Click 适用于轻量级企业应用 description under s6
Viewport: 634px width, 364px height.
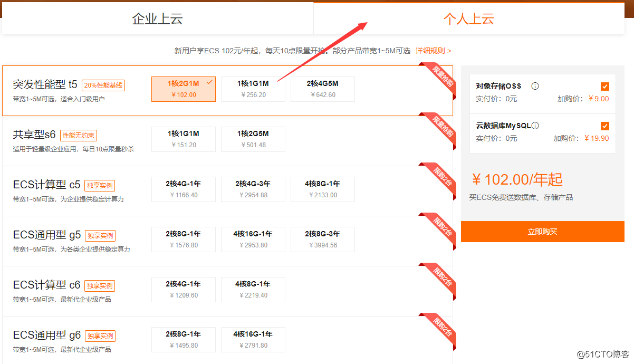pos(73,149)
